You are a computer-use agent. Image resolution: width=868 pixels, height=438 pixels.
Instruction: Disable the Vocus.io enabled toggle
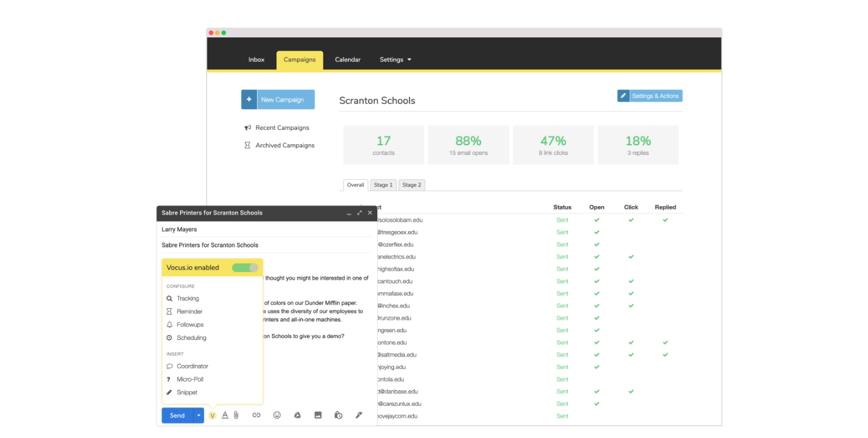(x=245, y=267)
